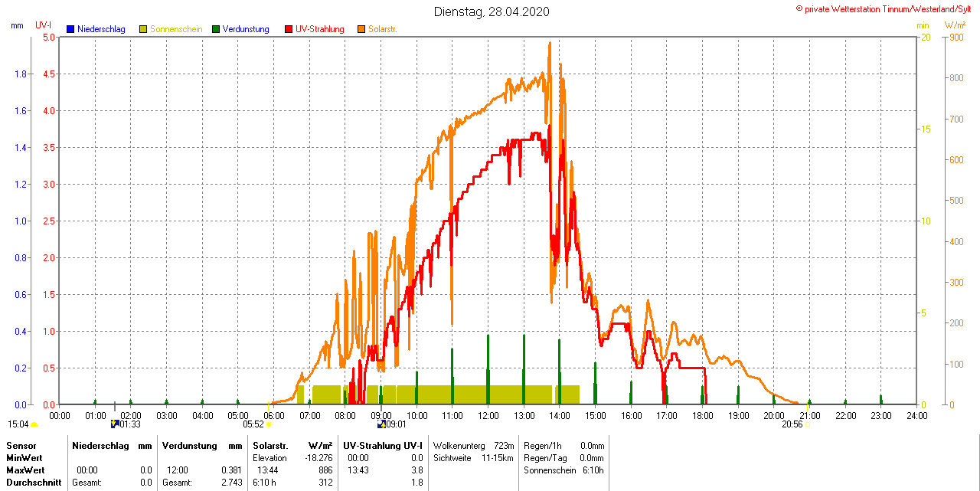Click the chart title Dienstag, 28.04.2020
Image resolution: width=980 pixels, height=491 pixels.
pyautogui.click(x=491, y=11)
